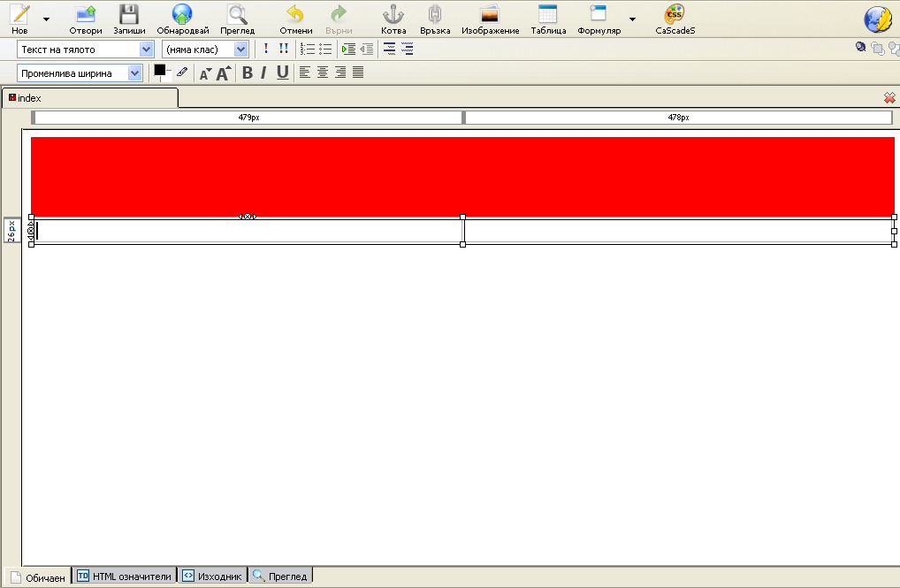Expand the arrow next to Формуляр
Viewport: 900px width, 588px height.
coord(632,19)
